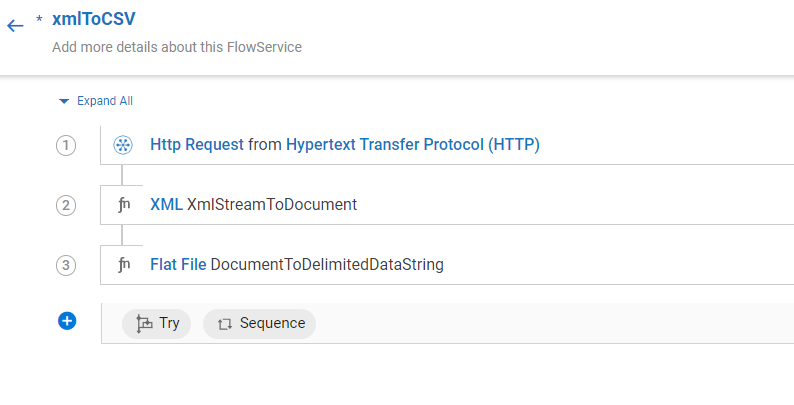Click the triangle arrow next to Expand All
Viewport: 794px width, 405px height.
click(64, 101)
